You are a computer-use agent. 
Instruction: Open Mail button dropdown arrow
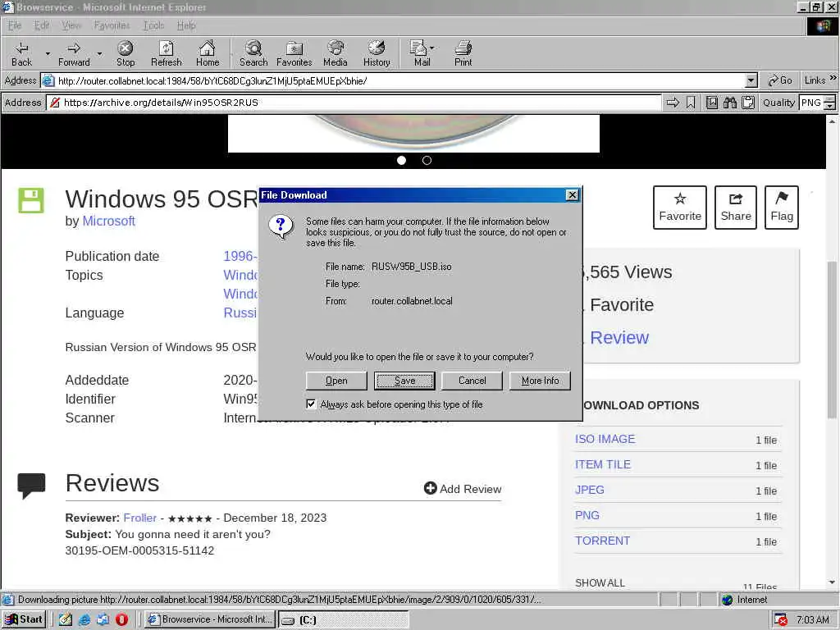[x=431, y=48]
